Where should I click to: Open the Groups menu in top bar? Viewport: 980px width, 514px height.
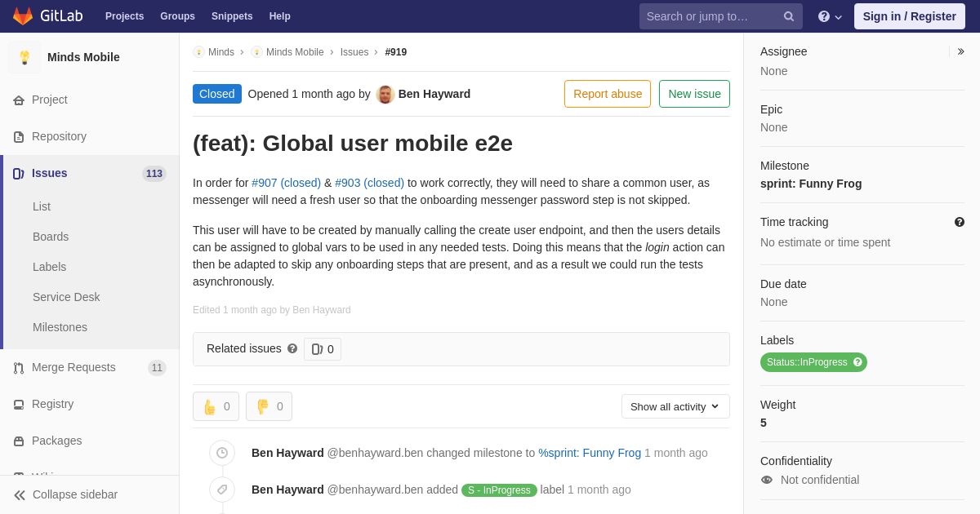tap(177, 16)
